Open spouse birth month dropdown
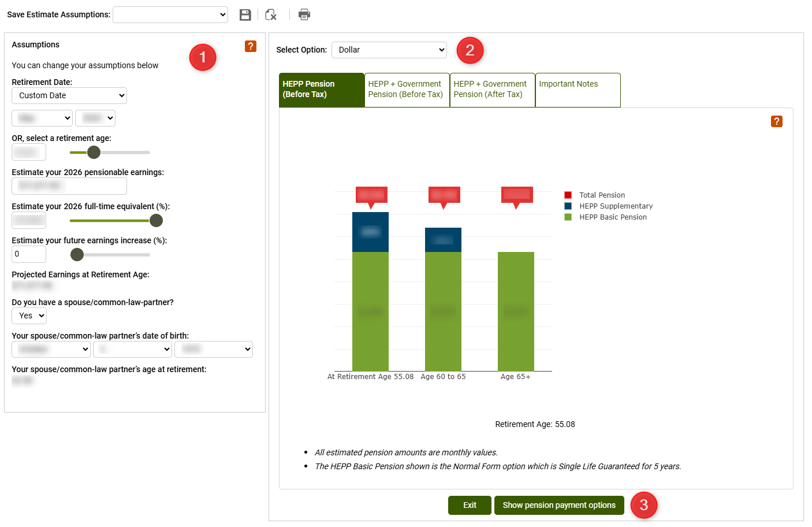 (51, 350)
